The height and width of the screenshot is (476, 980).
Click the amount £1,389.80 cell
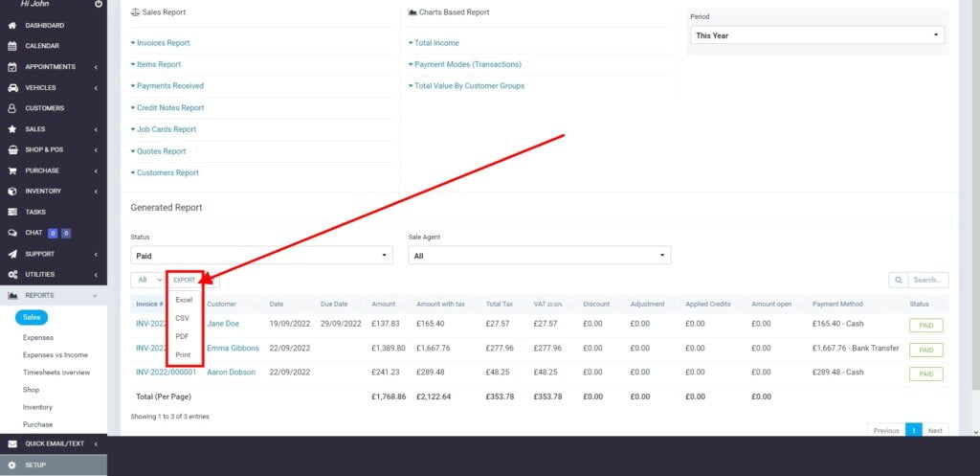tap(389, 349)
